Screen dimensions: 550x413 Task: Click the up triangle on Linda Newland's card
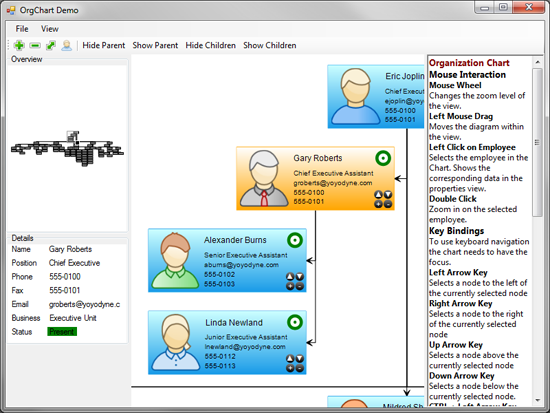click(x=290, y=359)
